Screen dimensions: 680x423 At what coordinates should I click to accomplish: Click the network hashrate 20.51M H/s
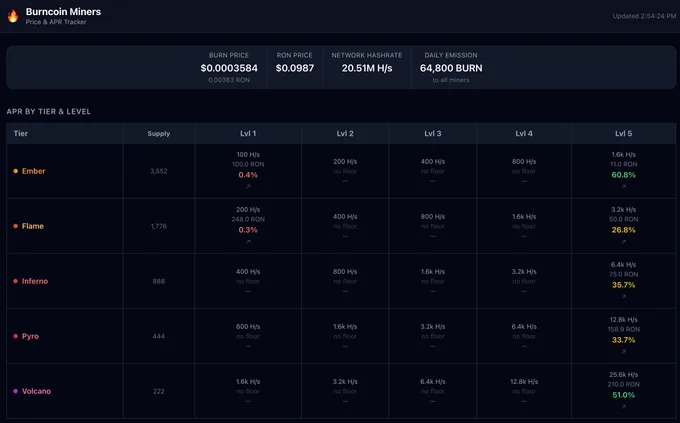click(367, 68)
